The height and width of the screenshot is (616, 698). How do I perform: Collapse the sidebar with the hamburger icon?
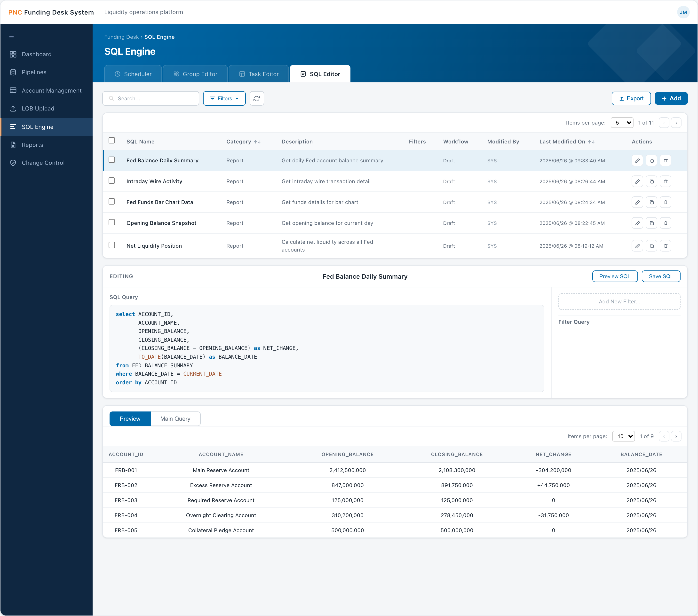click(12, 37)
